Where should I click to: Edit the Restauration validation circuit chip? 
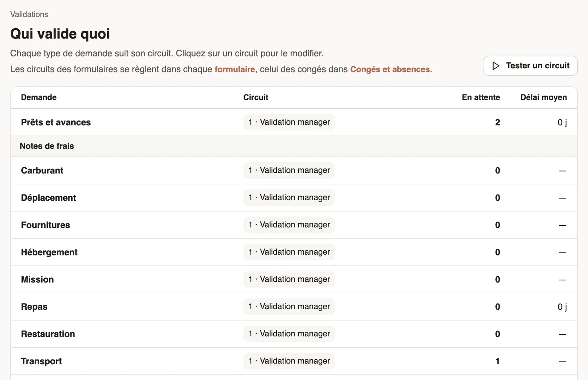coord(289,333)
